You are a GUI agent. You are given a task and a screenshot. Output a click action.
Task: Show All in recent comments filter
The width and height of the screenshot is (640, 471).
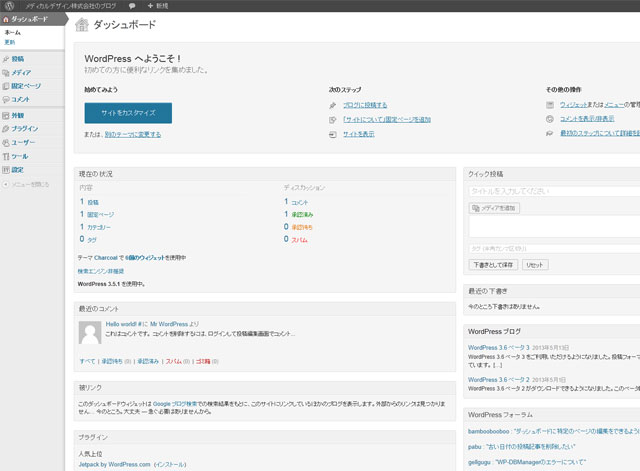[x=87, y=362]
